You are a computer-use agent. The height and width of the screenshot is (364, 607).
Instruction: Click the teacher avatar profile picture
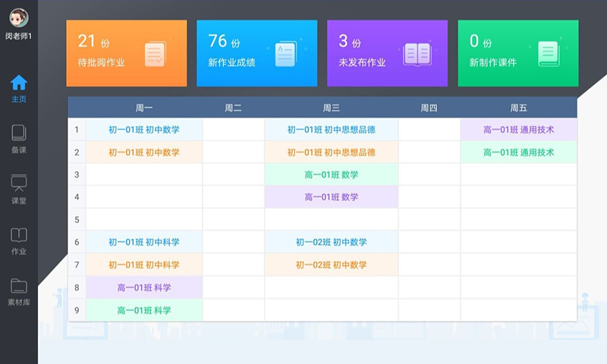[x=19, y=17]
